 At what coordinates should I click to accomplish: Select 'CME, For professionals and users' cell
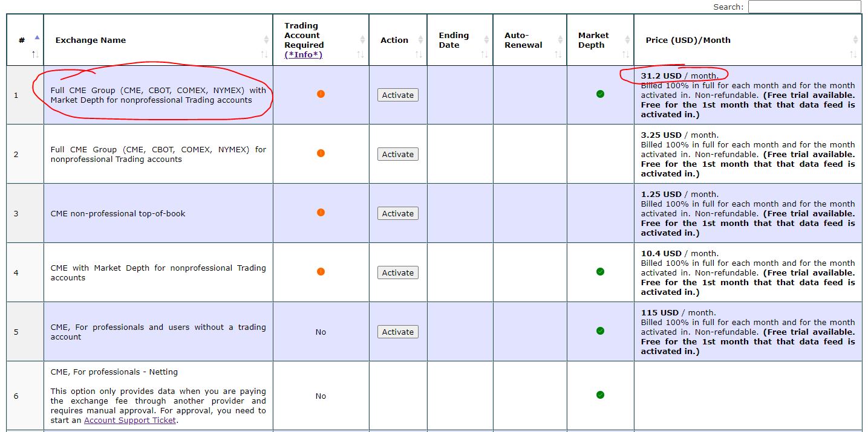click(x=158, y=332)
